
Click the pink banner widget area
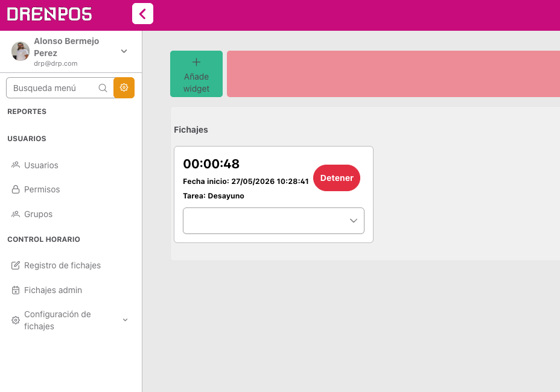[x=393, y=74]
